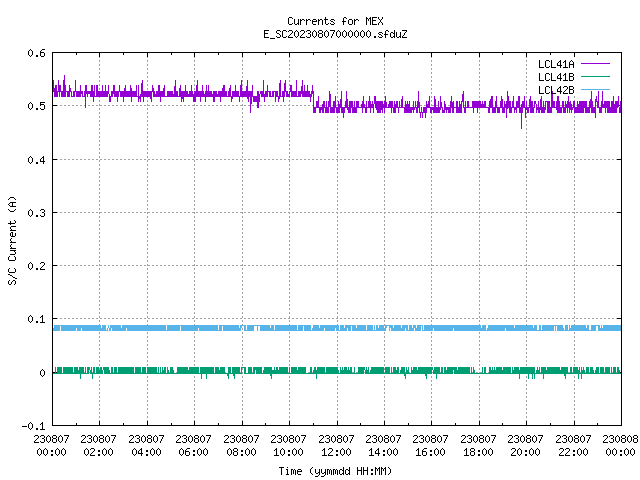Click the 22:00 time tick label
Viewport: 640px width, 480px height.
(573, 452)
